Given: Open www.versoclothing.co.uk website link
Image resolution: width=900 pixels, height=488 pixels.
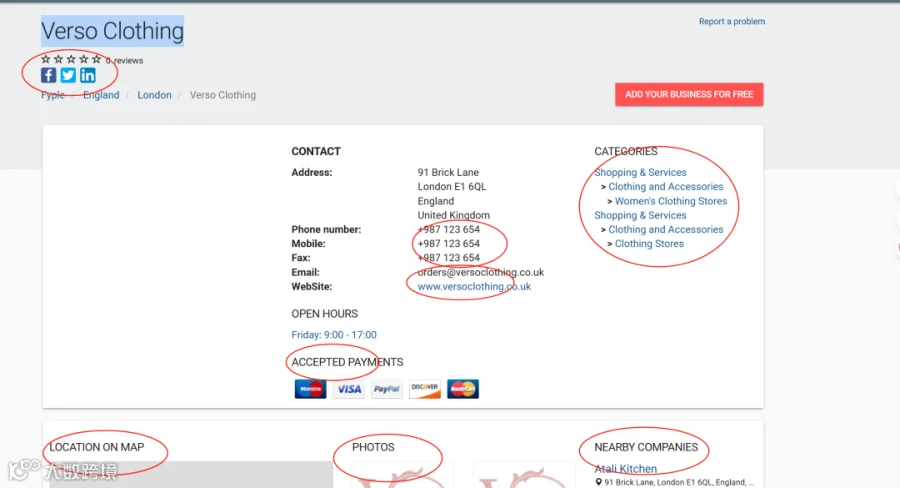Looking at the screenshot, I should pos(474,286).
